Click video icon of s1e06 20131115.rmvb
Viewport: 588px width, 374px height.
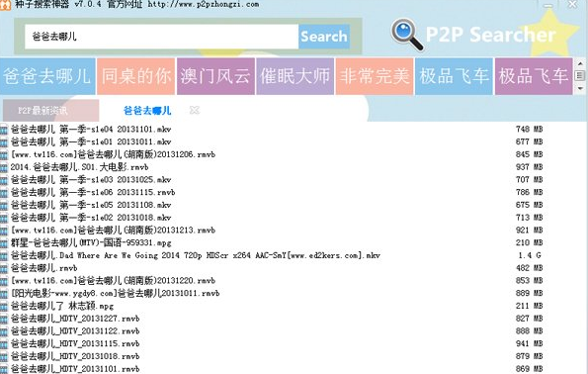[x=4, y=193]
